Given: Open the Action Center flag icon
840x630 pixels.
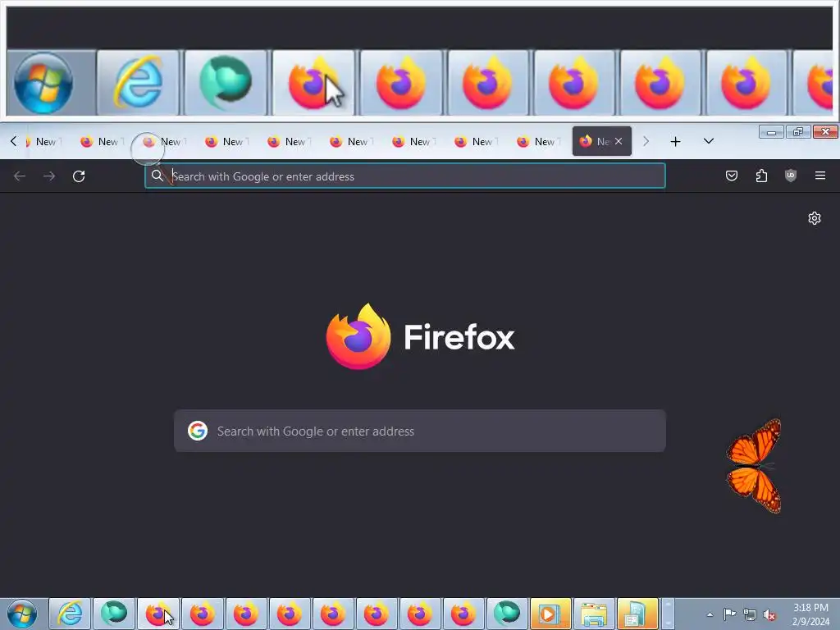Looking at the screenshot, I should [x=729, y=614].
